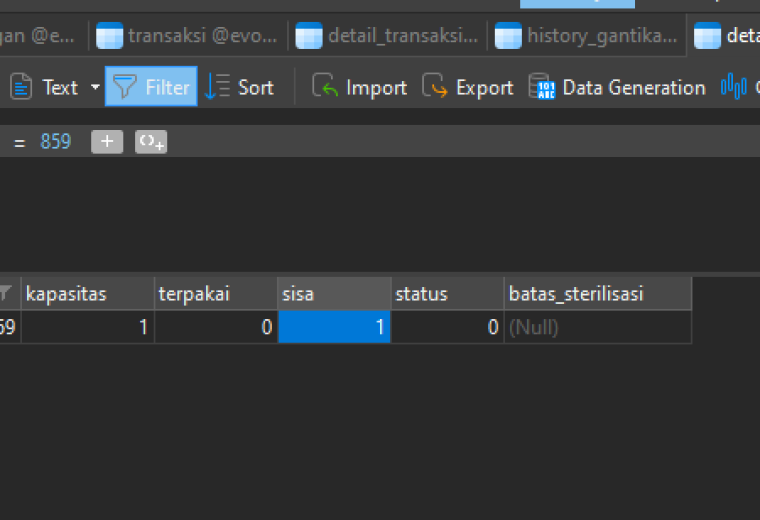Add a filter group with parentheses-plus button

[151, 142]
